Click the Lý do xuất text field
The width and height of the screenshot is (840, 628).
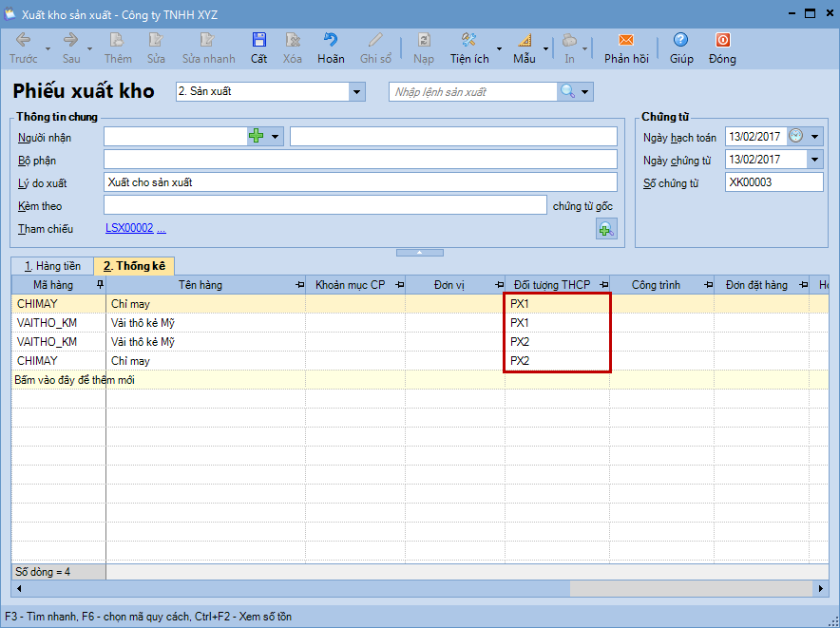(x=359, y=182)
